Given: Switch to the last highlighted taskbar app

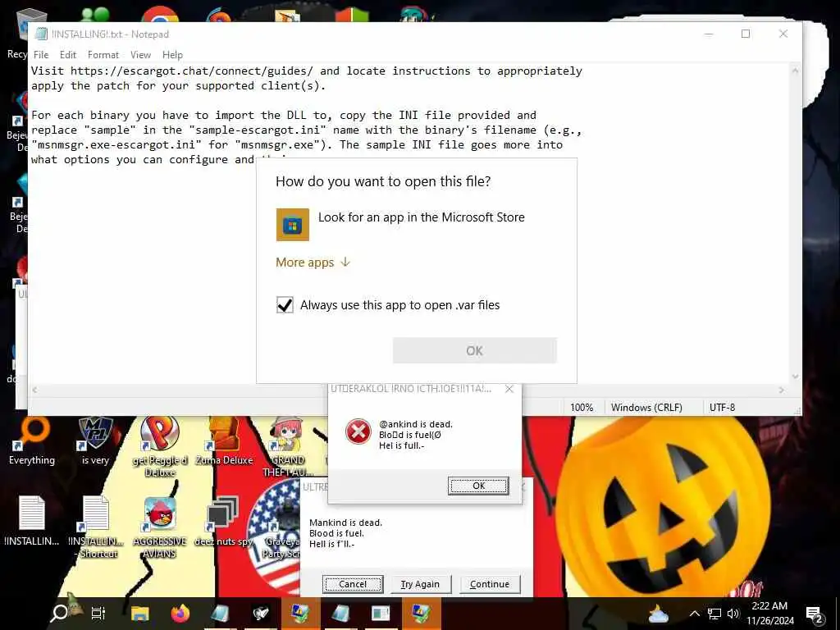Looking at the screenshot, I should coord(421,613).
